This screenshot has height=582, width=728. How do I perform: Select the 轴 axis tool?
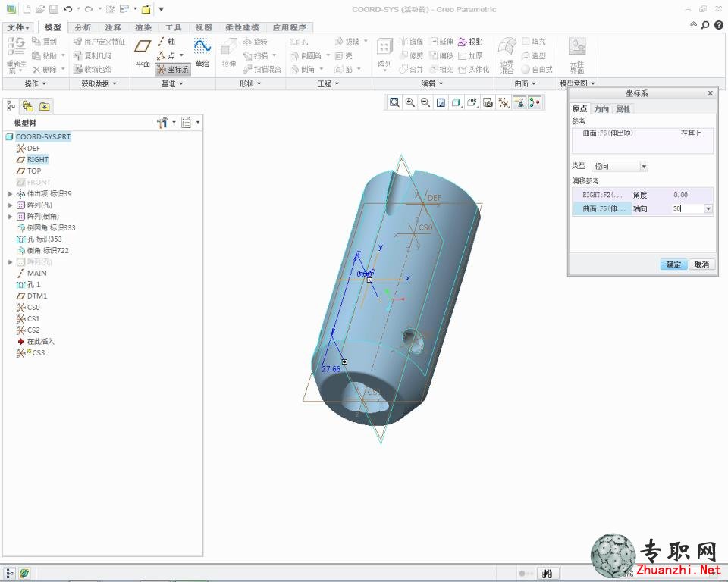tap(166, 42)
